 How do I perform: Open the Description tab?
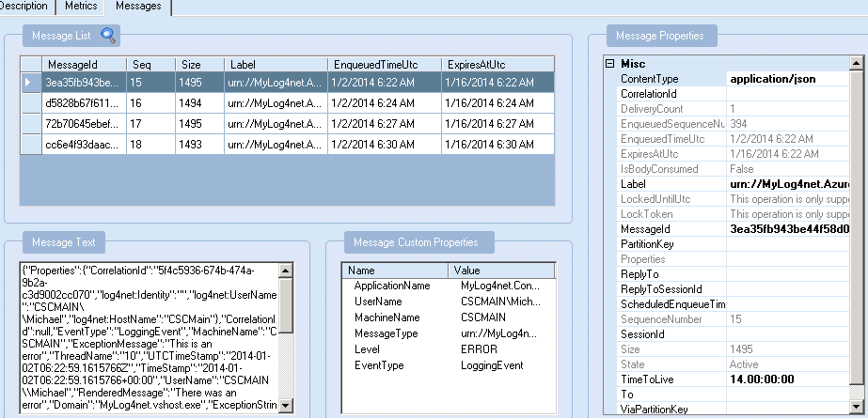pos(24,6)
